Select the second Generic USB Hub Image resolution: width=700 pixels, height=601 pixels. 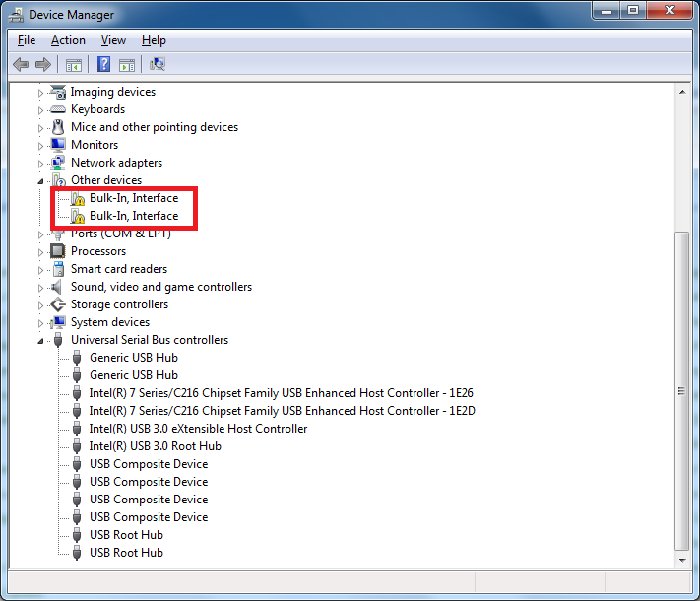tap(134, 375)
